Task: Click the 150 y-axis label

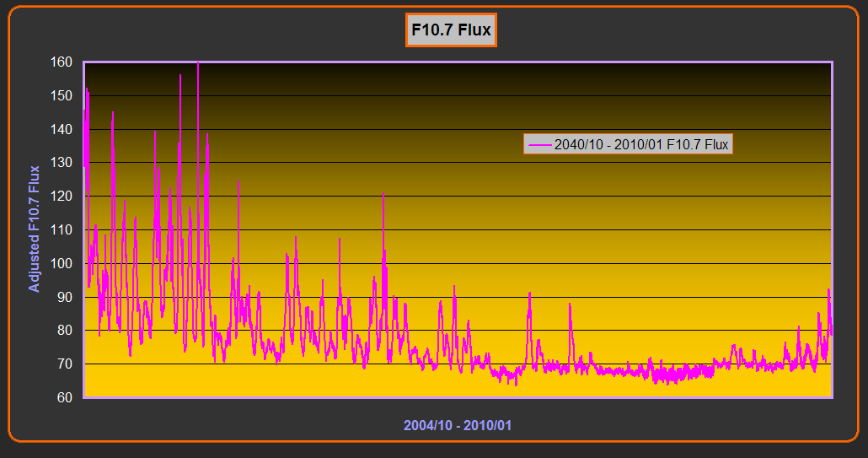Action: point(62,96)
